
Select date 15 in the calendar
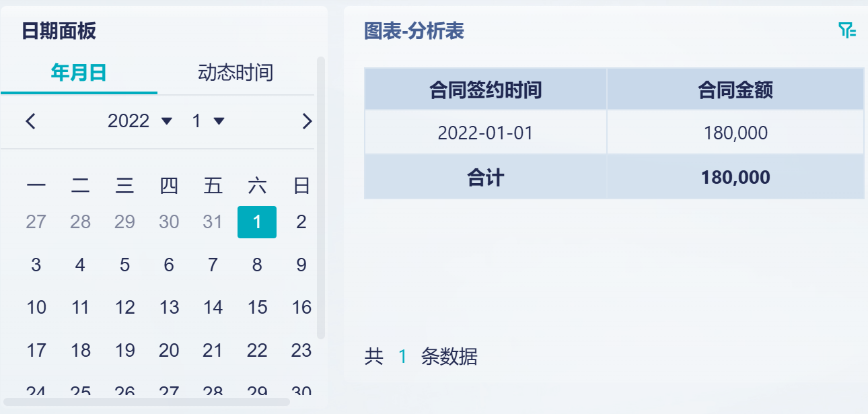(x=257, y=308)
